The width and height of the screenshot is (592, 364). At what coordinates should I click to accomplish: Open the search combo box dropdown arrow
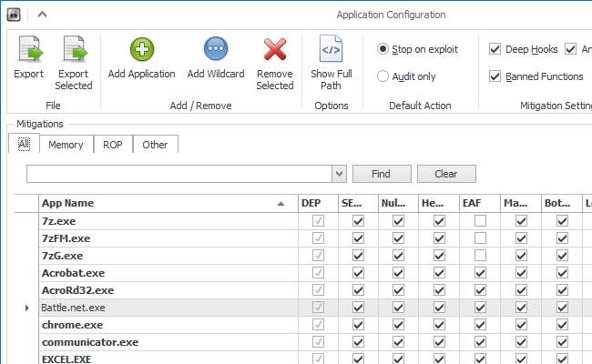[339, 174]
